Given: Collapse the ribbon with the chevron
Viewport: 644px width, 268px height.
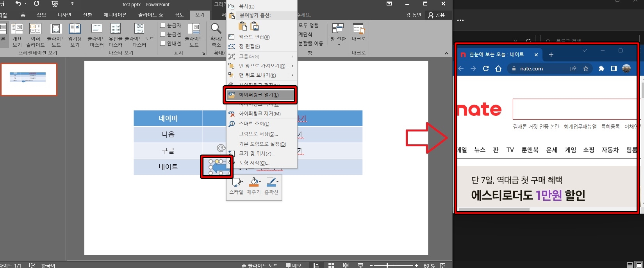Looking at the screenshot, I should (446, 53).
